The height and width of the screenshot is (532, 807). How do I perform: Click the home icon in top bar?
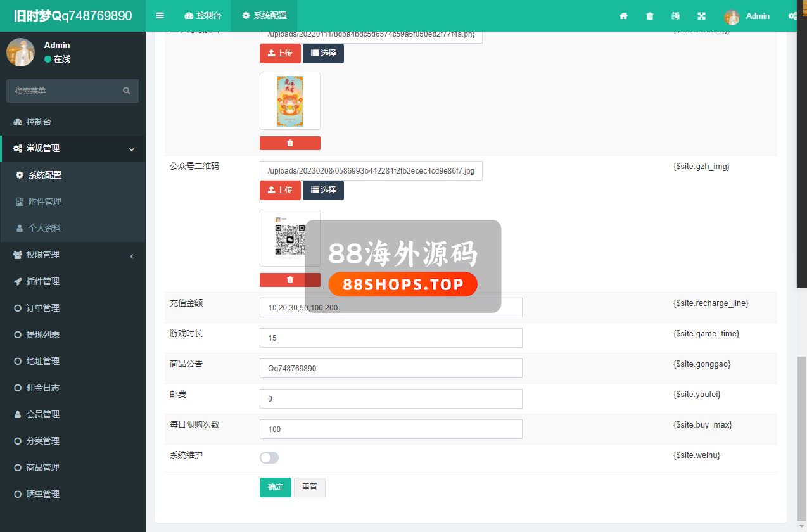[x=623, y=16]
